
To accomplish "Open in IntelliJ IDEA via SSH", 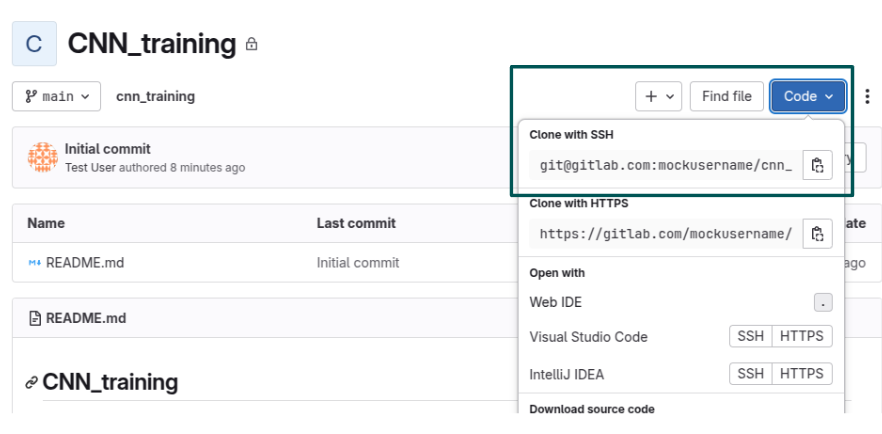I will (x=750, y=374).
